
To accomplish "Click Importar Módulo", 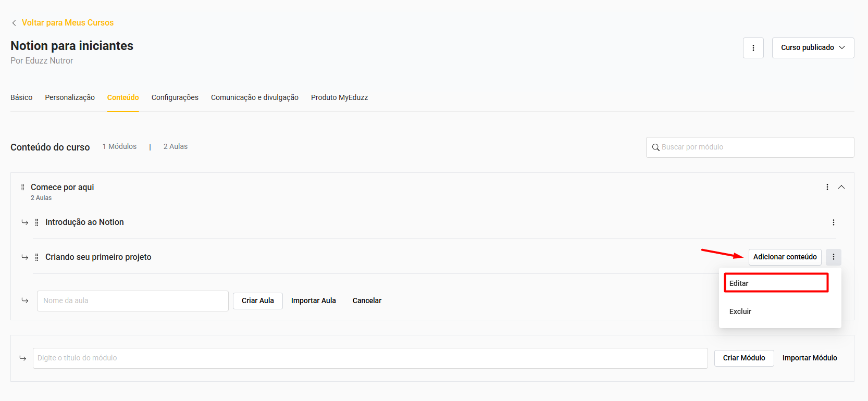I will (810, 358).
